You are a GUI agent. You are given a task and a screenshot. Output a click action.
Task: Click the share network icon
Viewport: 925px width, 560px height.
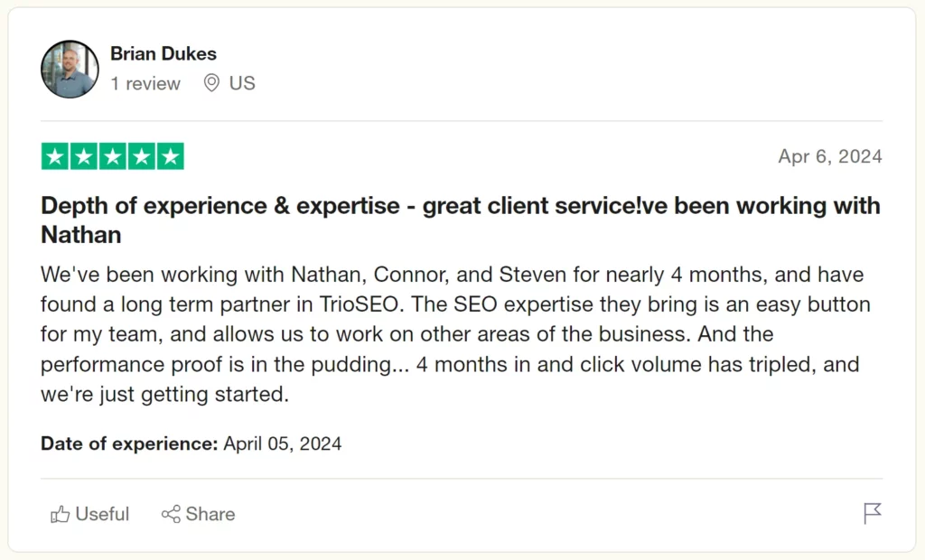[x=172, y=514]
